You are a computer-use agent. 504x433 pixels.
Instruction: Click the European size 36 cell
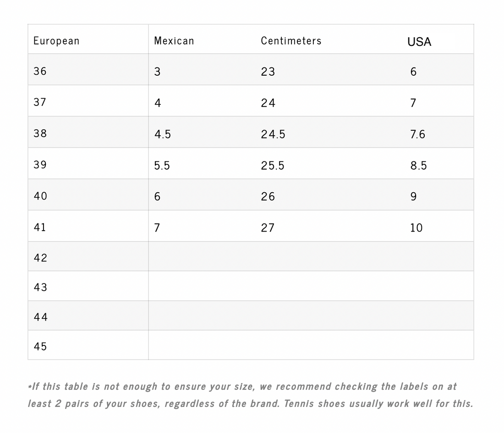point(40,71)
